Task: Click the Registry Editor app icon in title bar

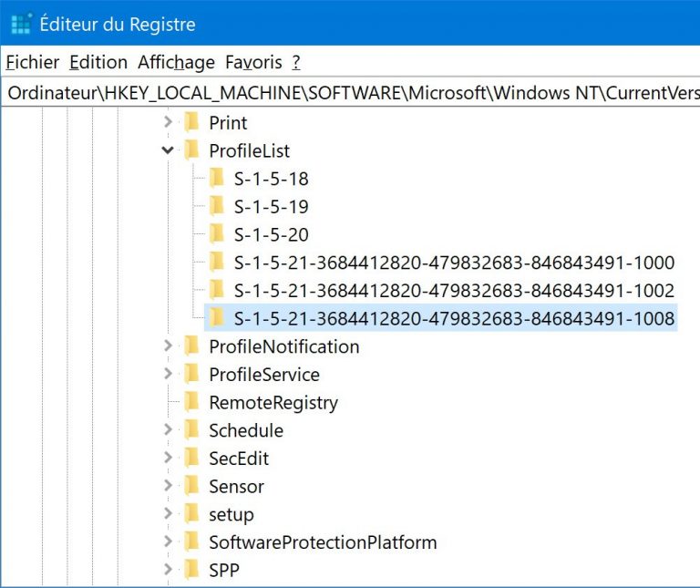Action: [x=21, y=25]
